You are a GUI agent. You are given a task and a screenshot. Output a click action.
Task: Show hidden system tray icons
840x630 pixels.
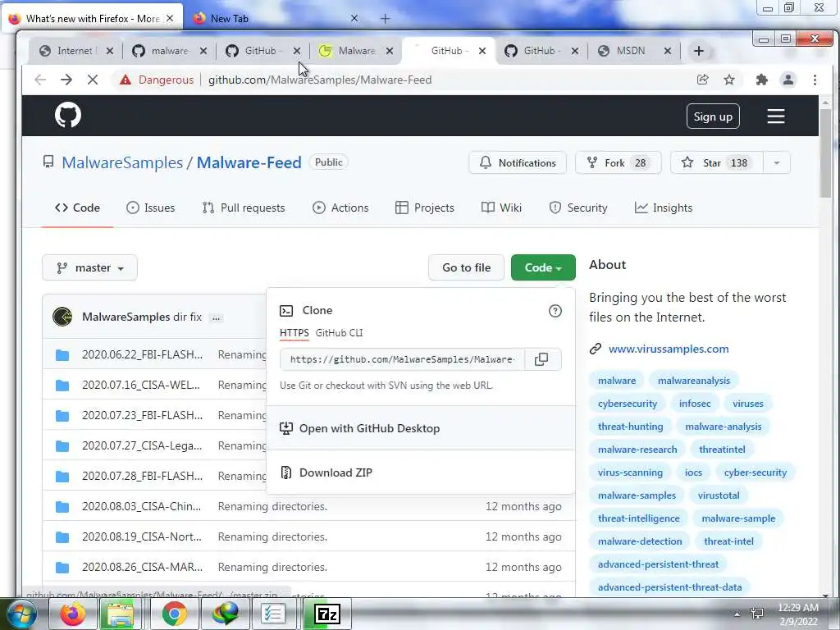pos(737,614)
